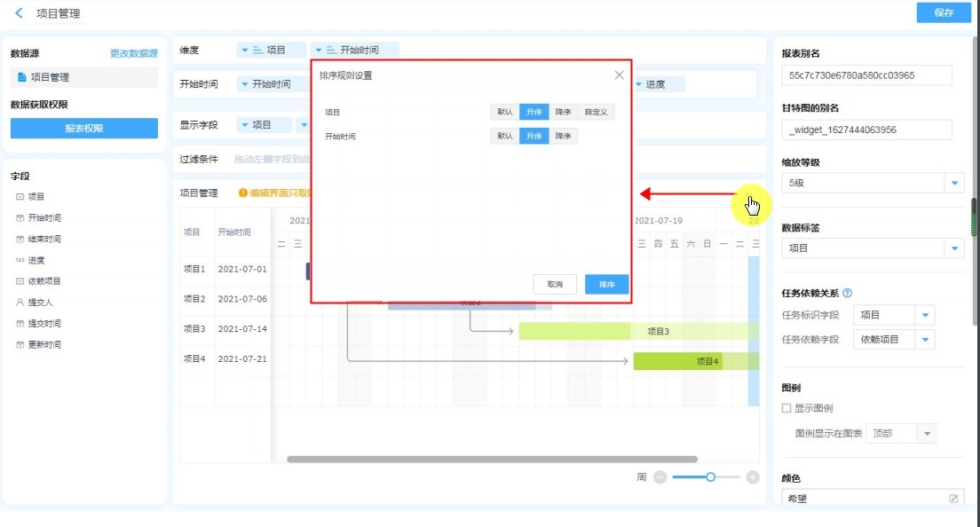Click the 排序 confirm button
980x527 pixels.
pos(606,285)
